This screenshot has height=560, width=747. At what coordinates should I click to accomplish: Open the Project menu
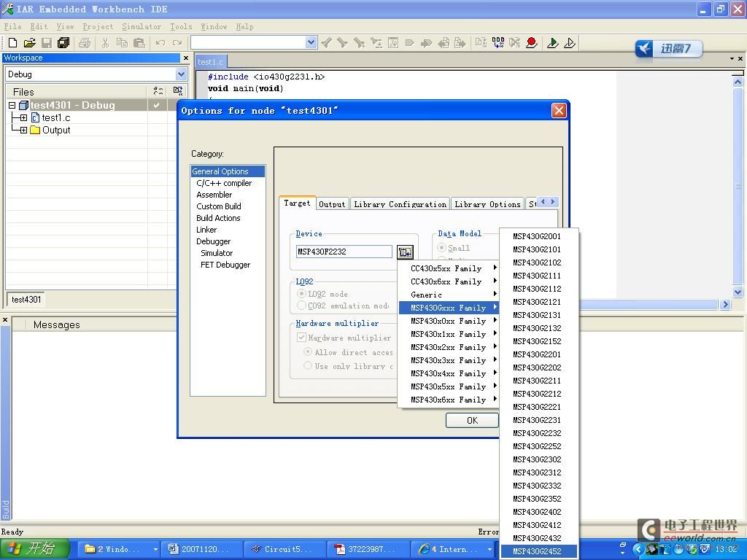(x=98, y=27)
